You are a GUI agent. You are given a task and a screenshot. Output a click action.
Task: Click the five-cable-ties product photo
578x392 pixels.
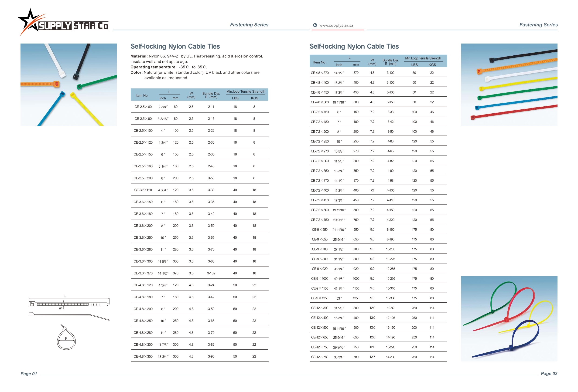point(69,85)
